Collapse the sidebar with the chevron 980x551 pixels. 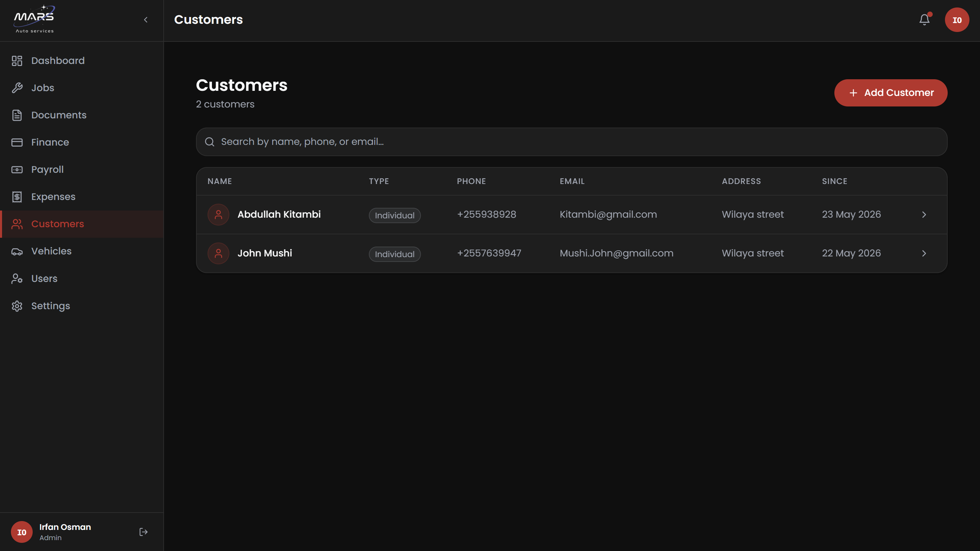pos(146,20)
